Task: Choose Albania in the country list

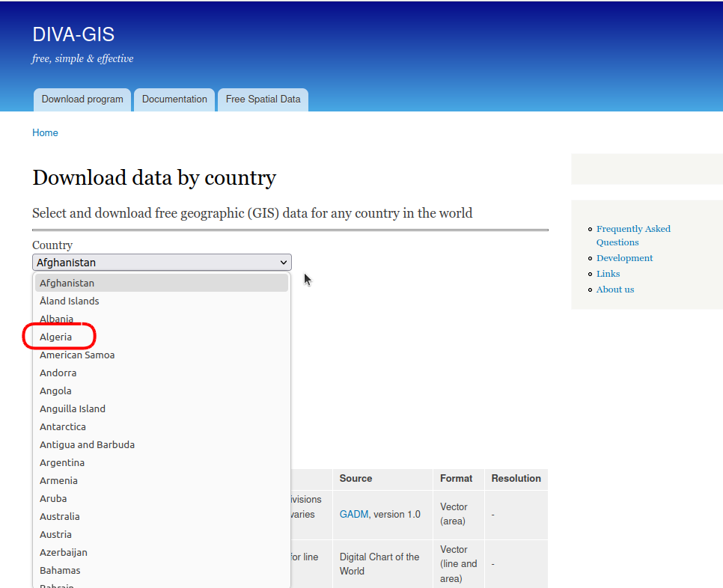Action: (162, 319)
